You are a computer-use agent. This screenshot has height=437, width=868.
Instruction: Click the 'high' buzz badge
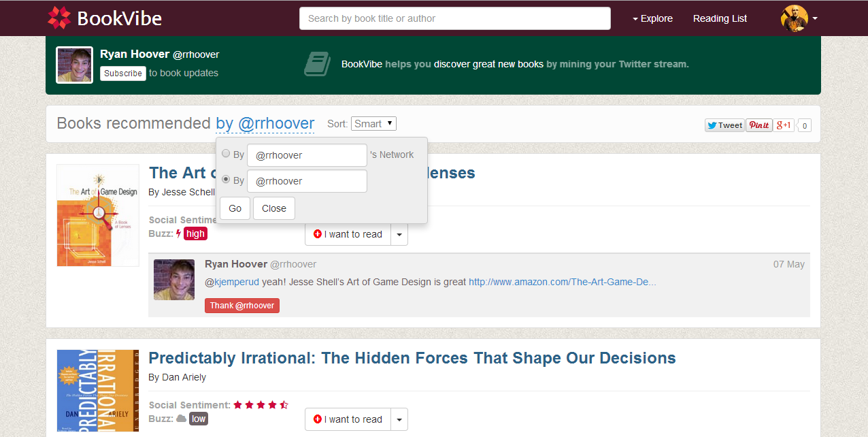195,233
